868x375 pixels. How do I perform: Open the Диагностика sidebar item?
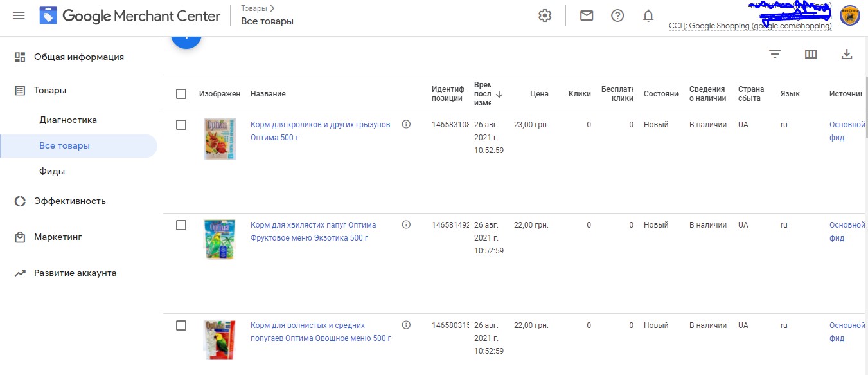(x=68, y=120)
